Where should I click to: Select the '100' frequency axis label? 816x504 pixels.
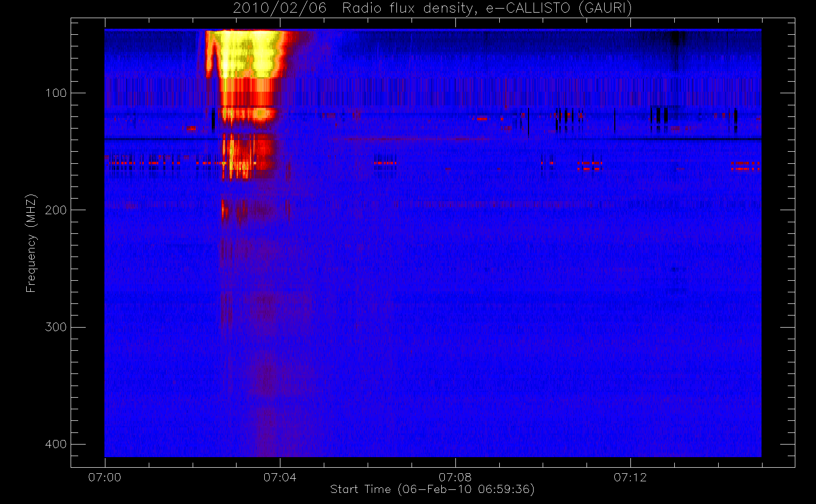point(55,93)
